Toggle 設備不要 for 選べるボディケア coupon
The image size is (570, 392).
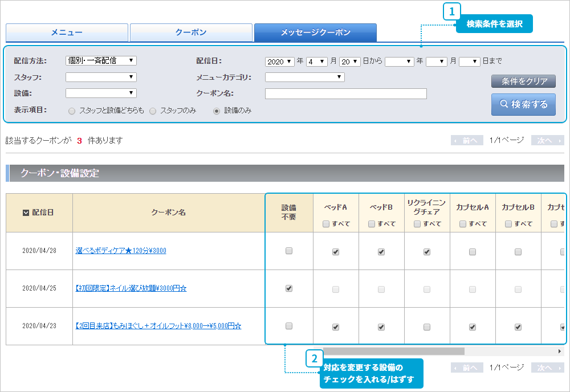tap(289, 251)
